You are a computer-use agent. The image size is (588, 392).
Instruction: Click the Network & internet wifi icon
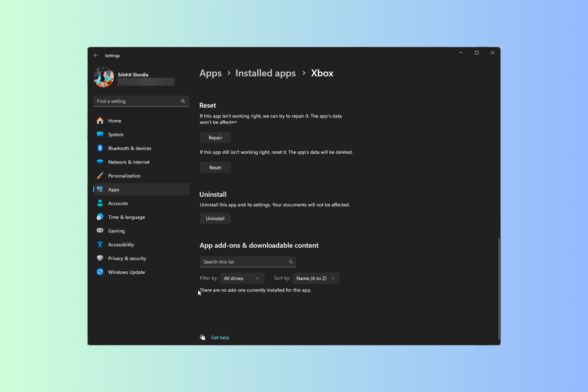tap(100, 162)
